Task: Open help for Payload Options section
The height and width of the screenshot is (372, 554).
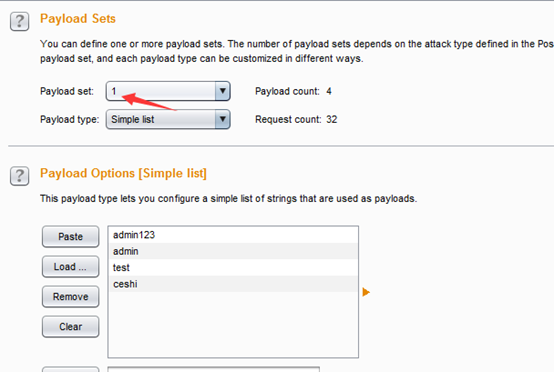Action: 19,176
